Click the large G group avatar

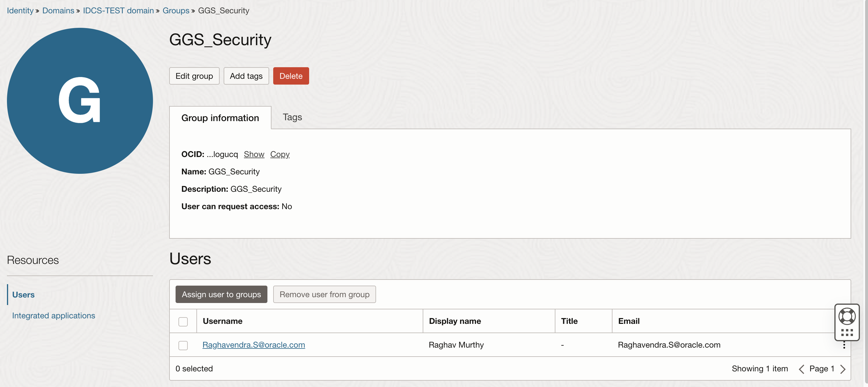pos(80,101)
